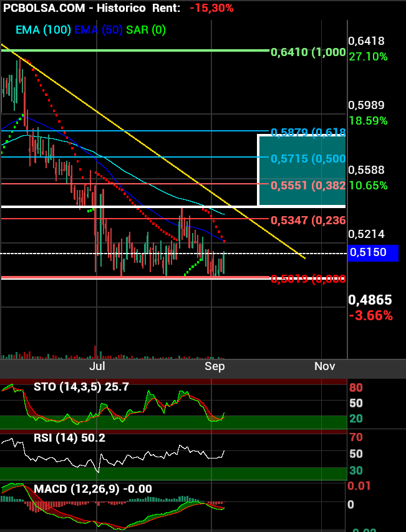Open the STO (14,3,5) indicator panel
The width and height of the screenshot is (406, 532).
[x=81, y=387]
